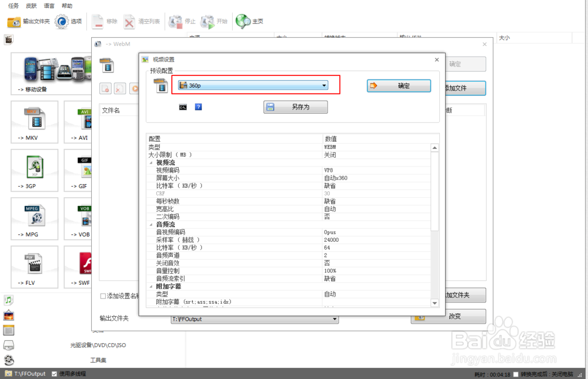Click the settings list scrollbar thumb
This screenshot has height=379, width=588.
pyautogui.click(x=435, y=191)
